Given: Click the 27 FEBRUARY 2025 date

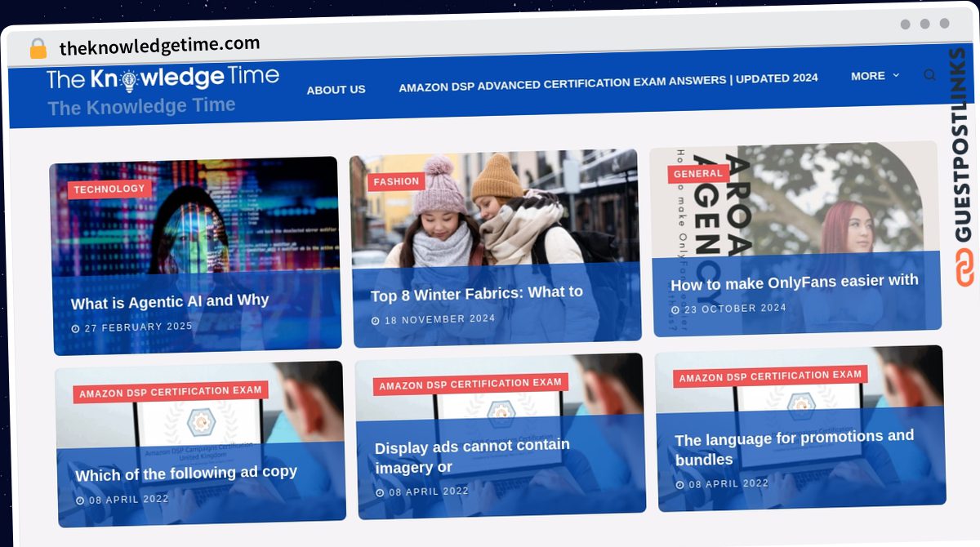Looking at the screenshot, I should click(x=138, y=327).
